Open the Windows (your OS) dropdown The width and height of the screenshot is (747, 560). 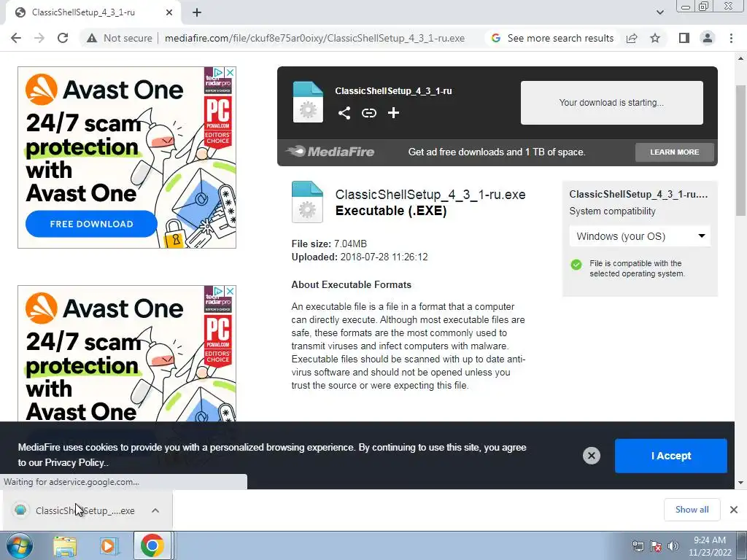[640, 236]
